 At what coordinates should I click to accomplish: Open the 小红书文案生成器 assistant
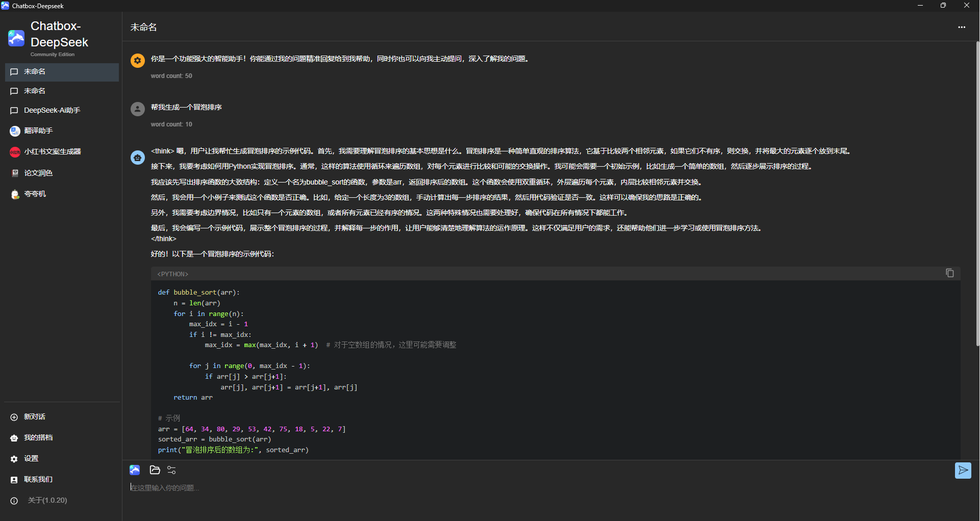pos(62,152)
